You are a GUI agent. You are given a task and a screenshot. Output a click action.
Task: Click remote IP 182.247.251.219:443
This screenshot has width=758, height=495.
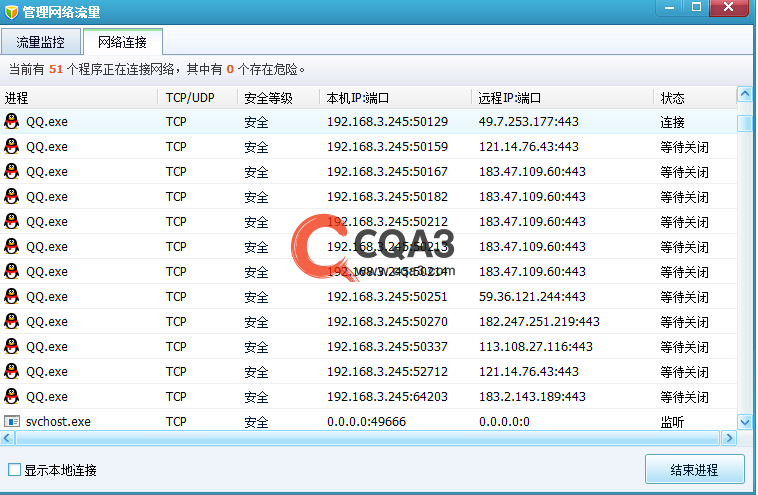point(539,321)
